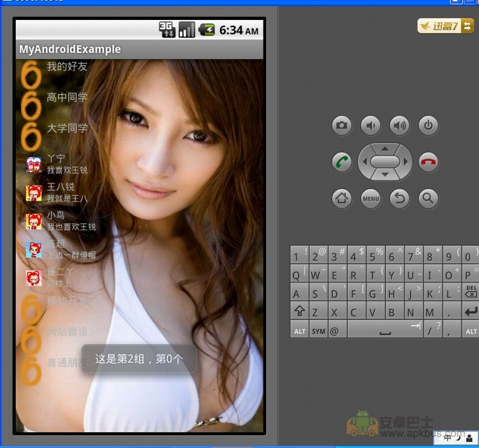479x448 pixels.
Task: Expand the 网站建设 group
Action: click(x=140, y=339)
